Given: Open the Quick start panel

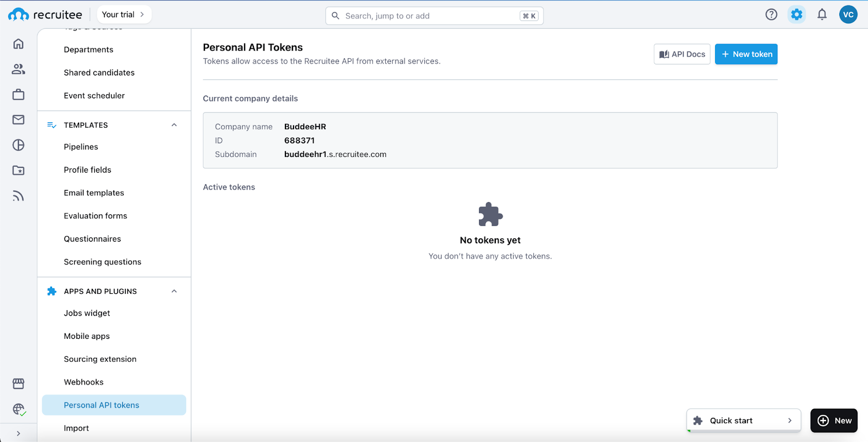Looking at the screenshot, I should tap(744, 420).
